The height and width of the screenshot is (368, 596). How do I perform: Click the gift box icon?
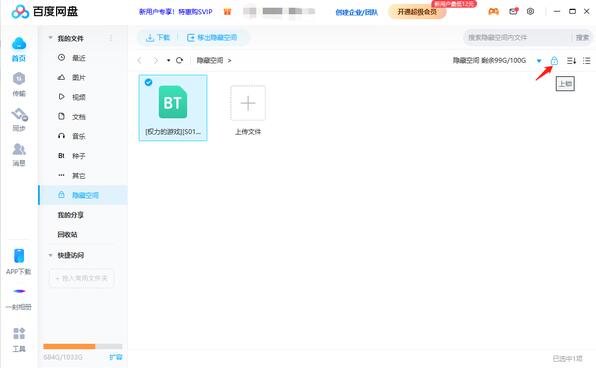point(227,12)
